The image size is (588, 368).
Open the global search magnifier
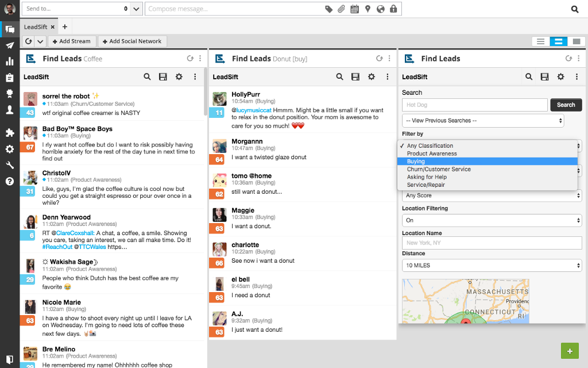pos(574,9)
